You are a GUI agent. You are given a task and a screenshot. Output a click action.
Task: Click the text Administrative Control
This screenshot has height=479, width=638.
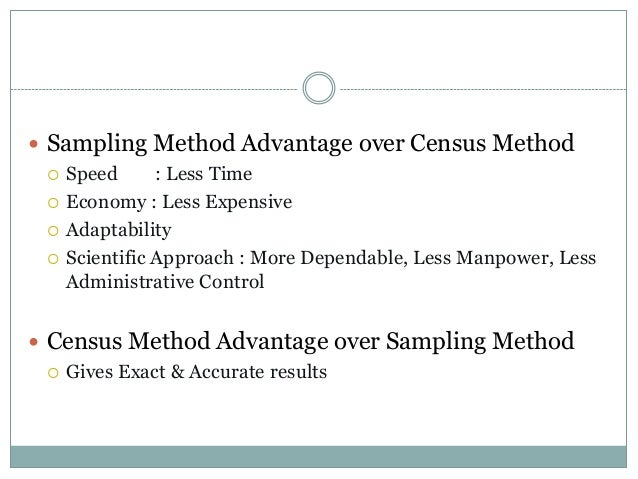tap(165, 282)
